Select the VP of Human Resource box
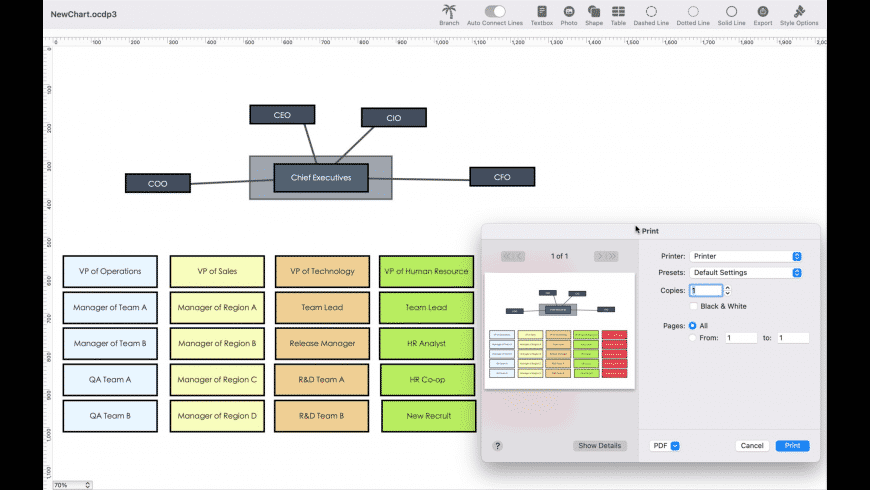The width and height of the screenshot is (870, 490). (x=426, y=271)
